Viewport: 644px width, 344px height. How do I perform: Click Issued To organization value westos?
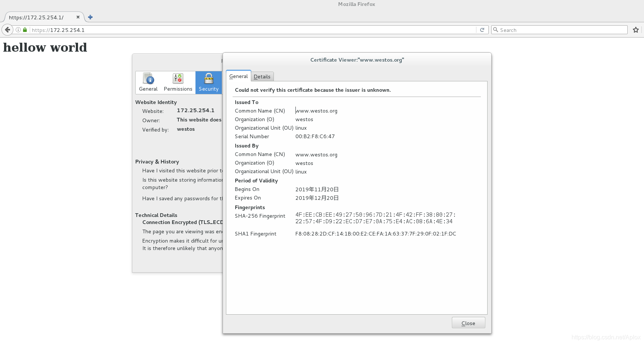[304, 119]
